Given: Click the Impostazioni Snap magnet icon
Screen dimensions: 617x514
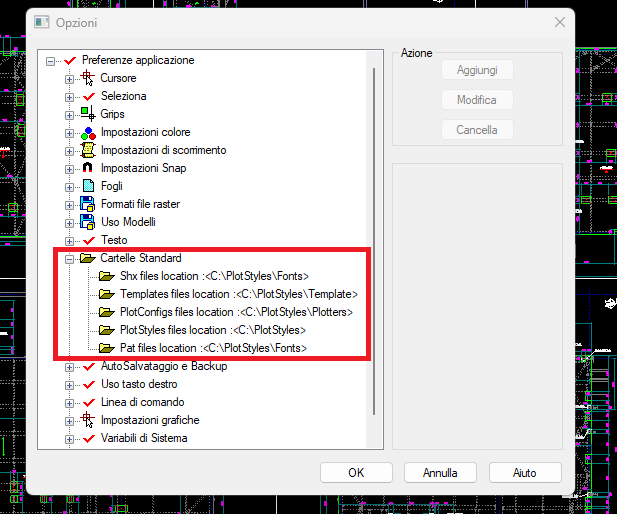Looking at the screenshot, I should [x=88, y=168].
